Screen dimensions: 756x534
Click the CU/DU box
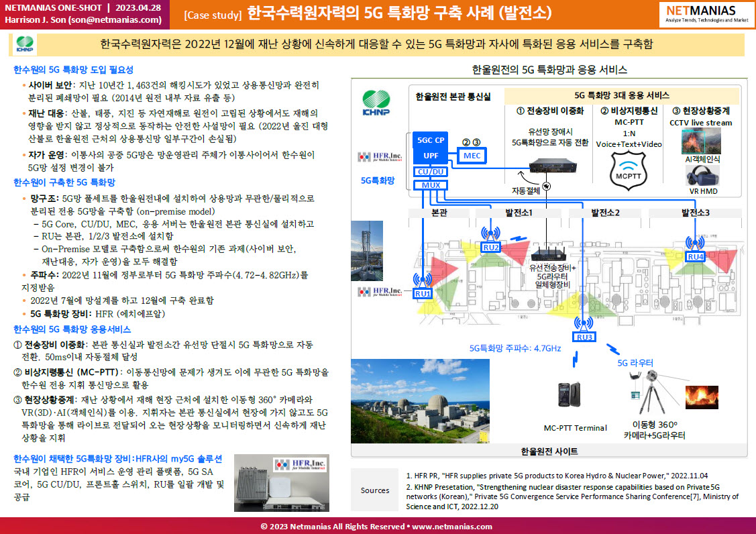(431, 172)
